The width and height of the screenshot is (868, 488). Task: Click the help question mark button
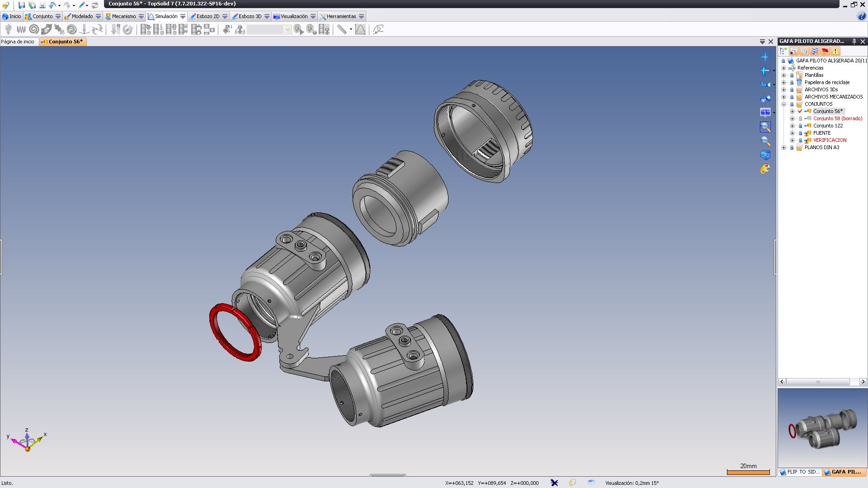pyautogui.click(x=861, y=16)
